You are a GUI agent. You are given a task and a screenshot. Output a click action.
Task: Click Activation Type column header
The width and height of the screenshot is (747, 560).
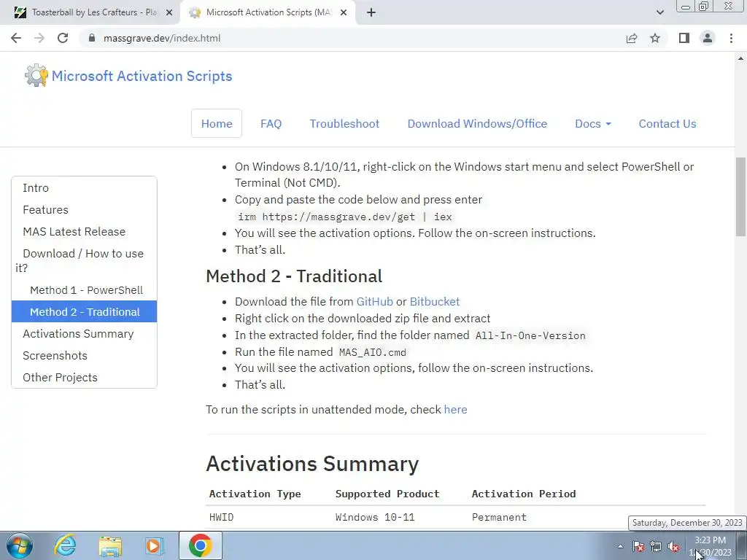click(x=255, y=494)
